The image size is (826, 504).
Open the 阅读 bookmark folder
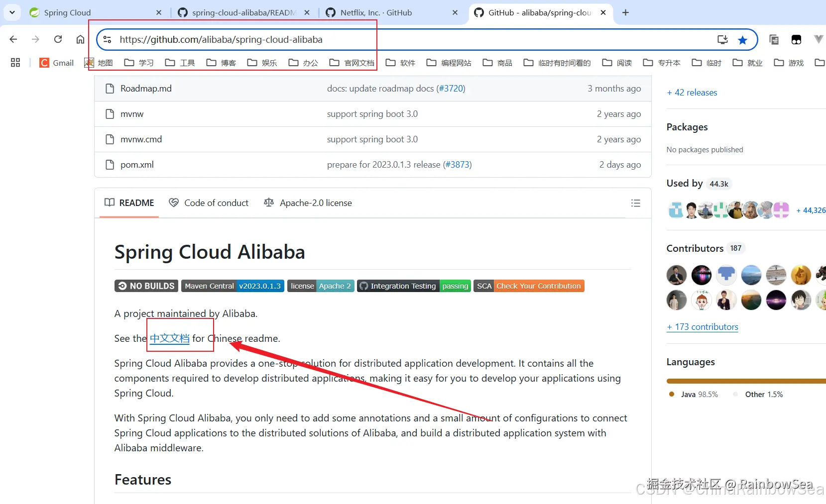[x=617, y=63]
